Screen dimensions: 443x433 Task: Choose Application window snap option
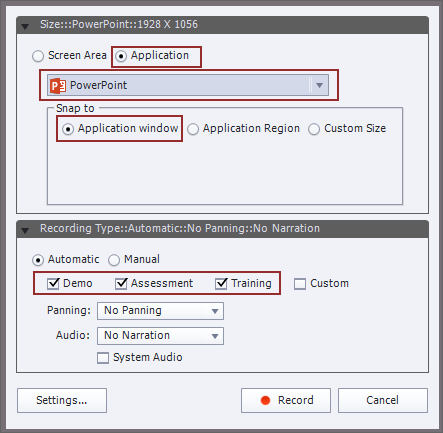[68, 129]
